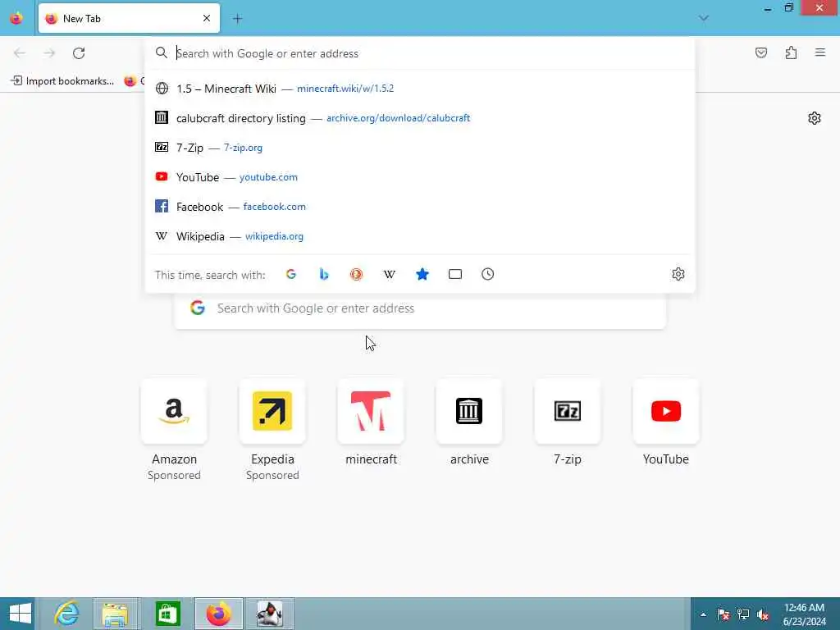The image size is (840, 630).
Task: Open the list all tabs chevron
Action: pyautogui.click(x=703, y=18)
